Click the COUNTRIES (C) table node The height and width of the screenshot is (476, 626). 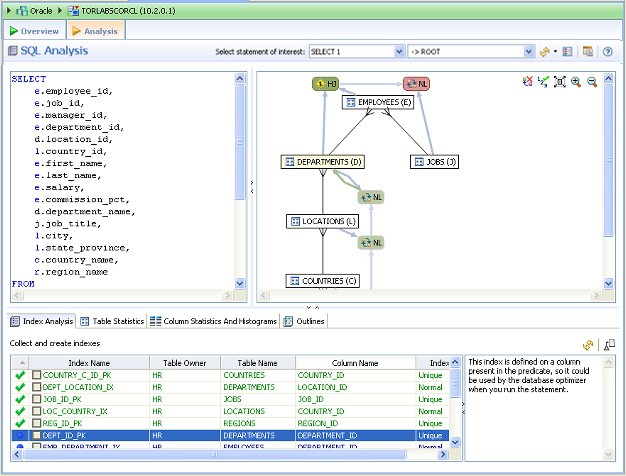tap(323, 281)
